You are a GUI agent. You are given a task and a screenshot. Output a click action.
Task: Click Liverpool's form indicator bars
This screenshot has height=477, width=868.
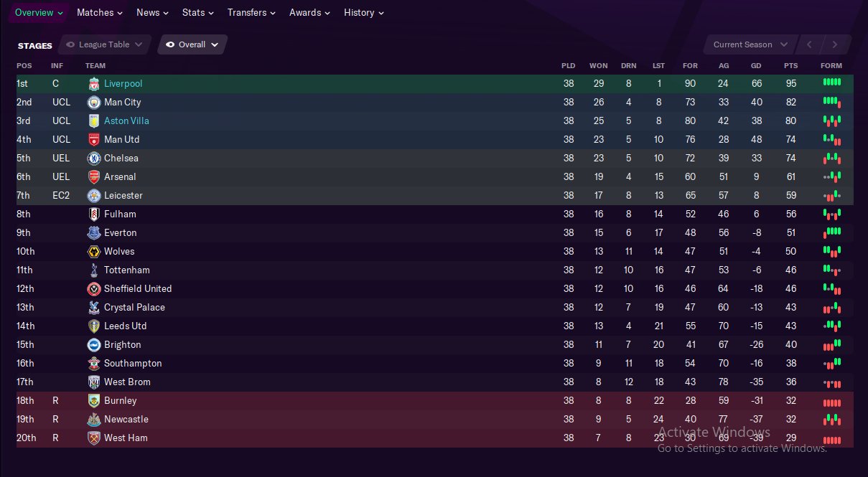click(831, 83)
